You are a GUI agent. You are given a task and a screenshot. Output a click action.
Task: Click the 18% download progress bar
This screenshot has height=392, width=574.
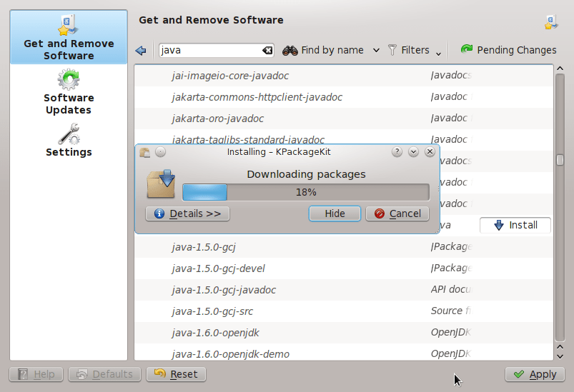click(306, 192)
